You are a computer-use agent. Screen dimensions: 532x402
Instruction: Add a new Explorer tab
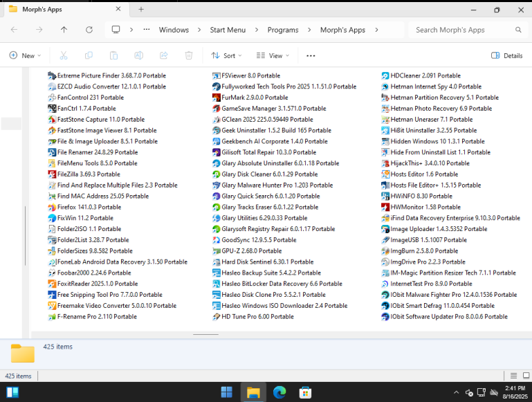pyautogui.click(x=141, y=10)
